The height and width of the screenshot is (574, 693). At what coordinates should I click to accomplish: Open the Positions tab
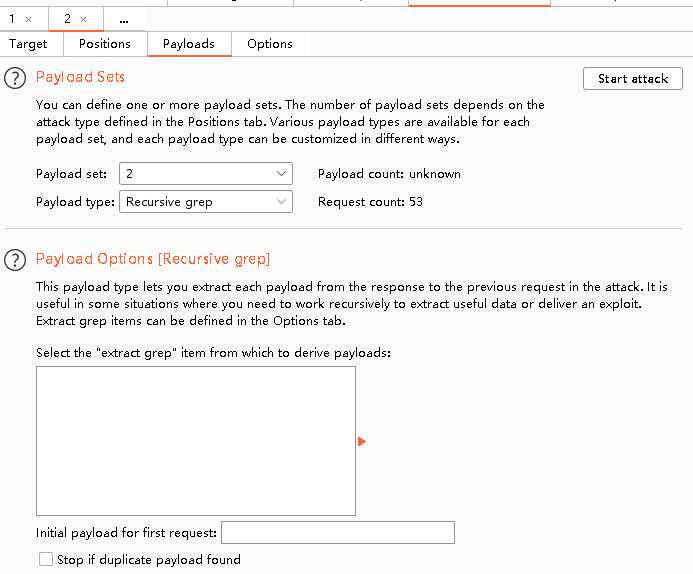click(x=105, y=44)
